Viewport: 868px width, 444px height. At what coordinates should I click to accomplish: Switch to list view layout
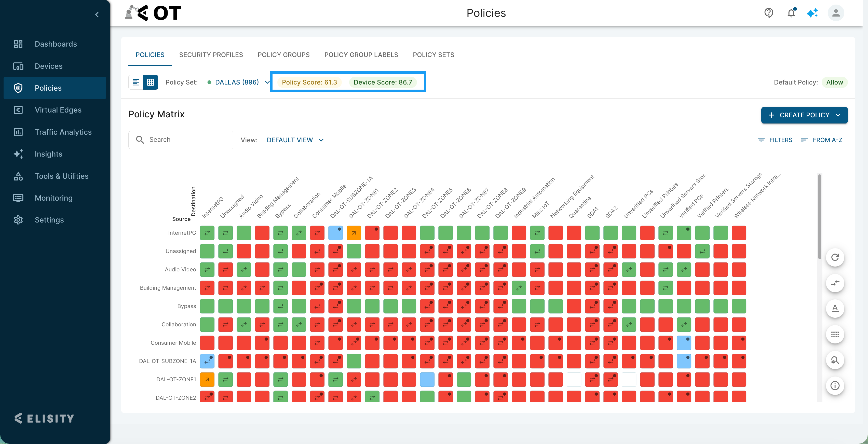(x=136, y=82)
